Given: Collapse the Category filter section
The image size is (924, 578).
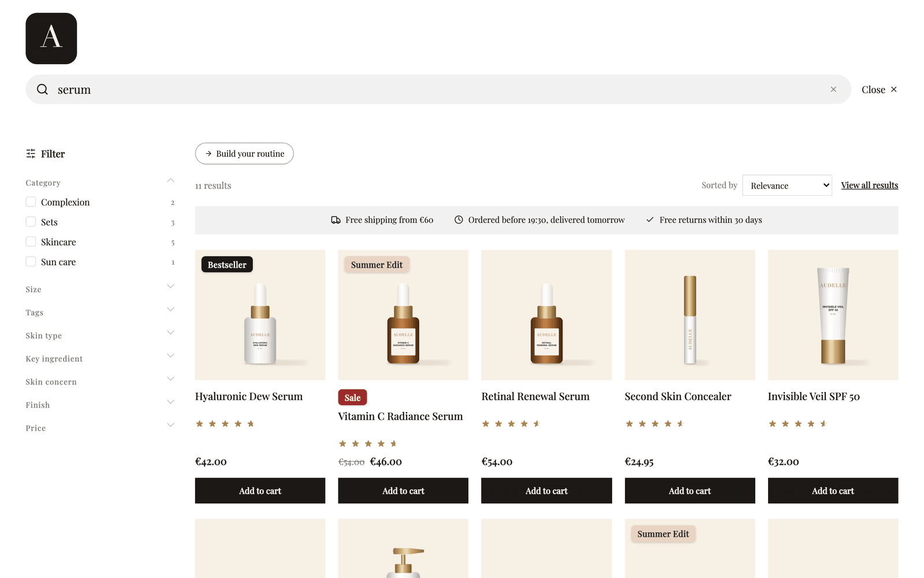Looking at the screenshot, I should click(x=170, y=181).
